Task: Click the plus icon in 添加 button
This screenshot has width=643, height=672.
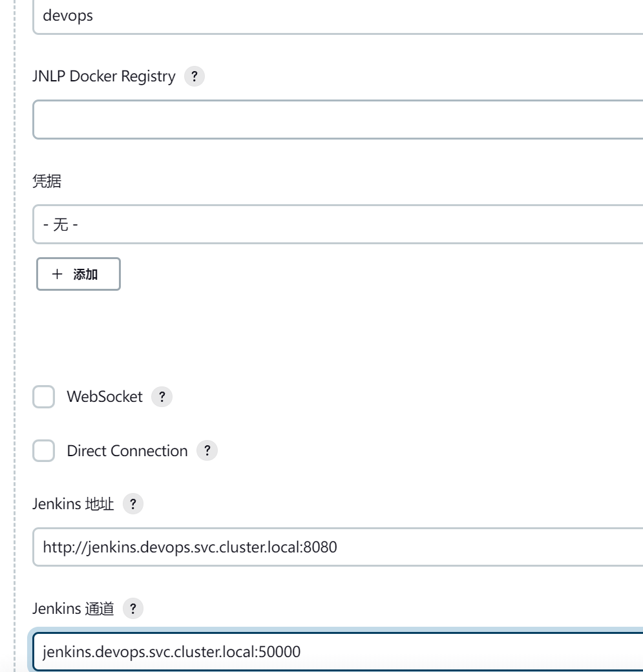Action: coord(57,274)
